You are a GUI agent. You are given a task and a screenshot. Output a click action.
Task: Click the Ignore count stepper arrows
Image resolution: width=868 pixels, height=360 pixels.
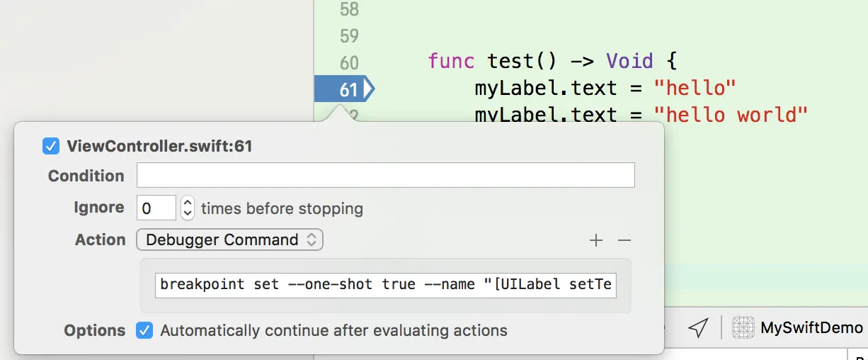tap(188, 208)
